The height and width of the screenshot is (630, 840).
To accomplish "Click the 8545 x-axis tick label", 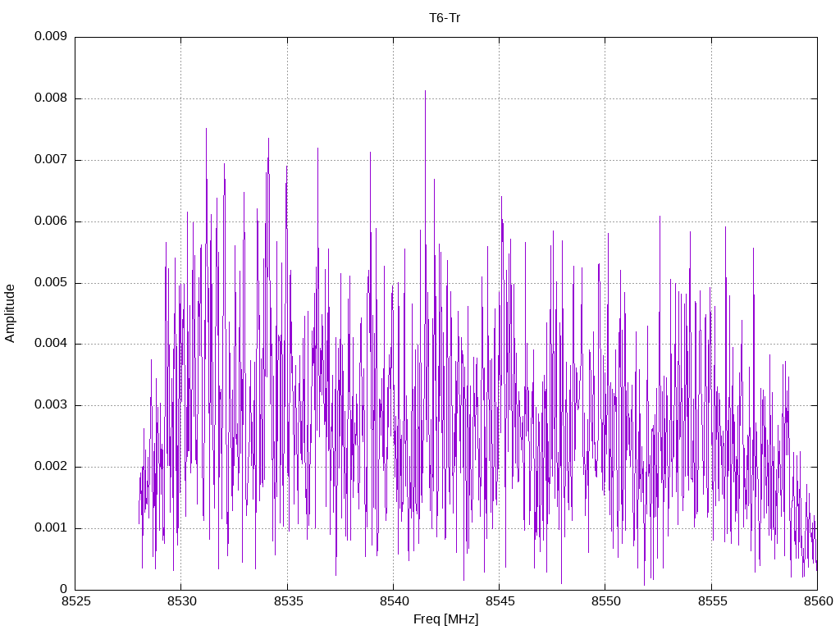I will [x=500, y=601].
